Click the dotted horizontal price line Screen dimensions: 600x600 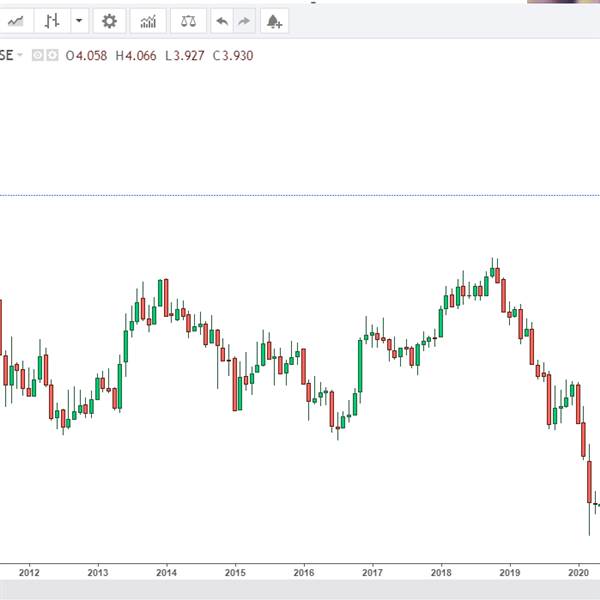pos(300,196)
